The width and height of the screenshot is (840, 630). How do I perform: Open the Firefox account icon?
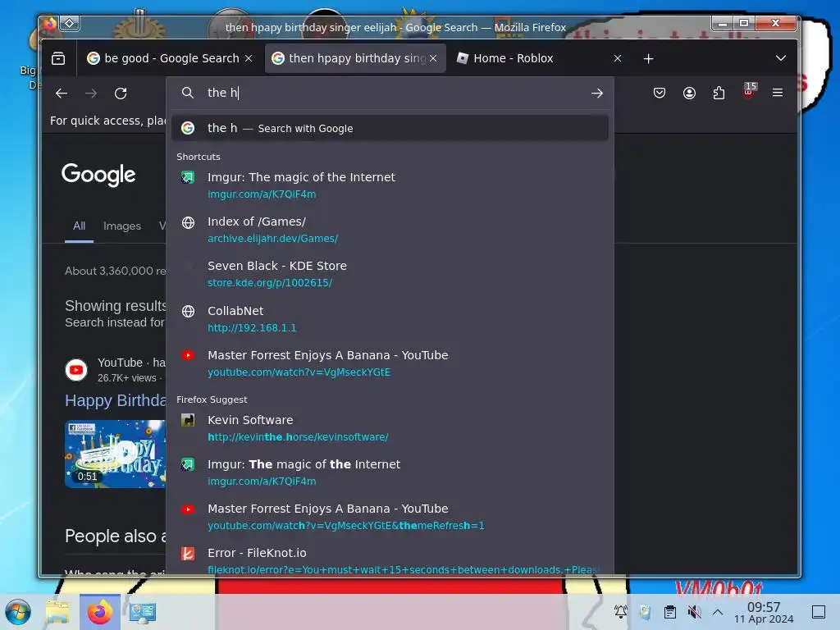[x=689, y=94]
